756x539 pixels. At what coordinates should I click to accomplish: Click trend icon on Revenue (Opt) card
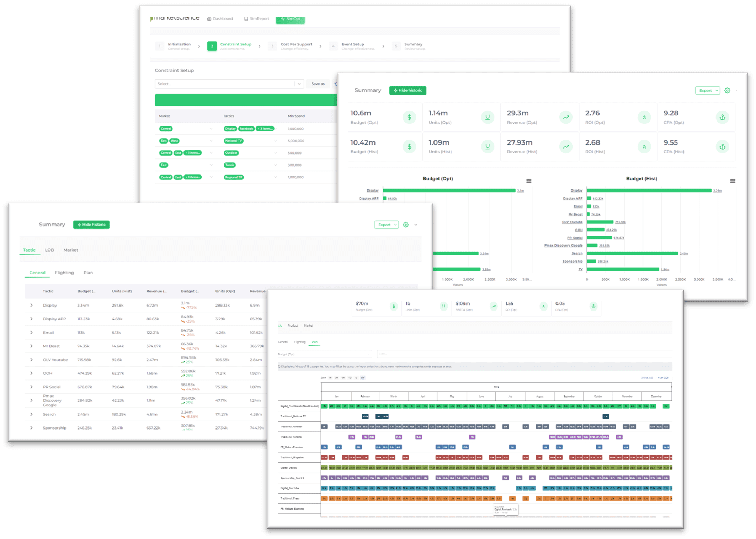[566, 117]
